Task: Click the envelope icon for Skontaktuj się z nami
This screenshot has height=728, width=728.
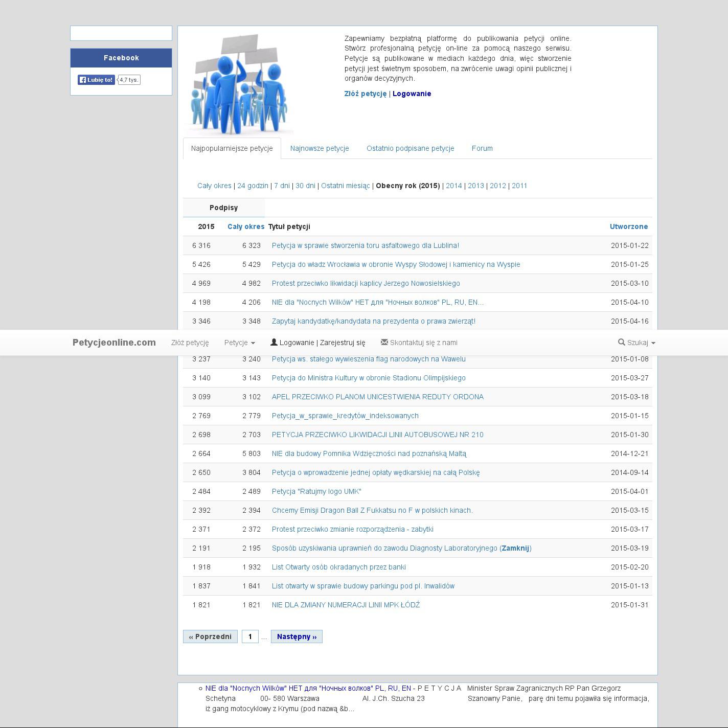Action: click(384, 342)
